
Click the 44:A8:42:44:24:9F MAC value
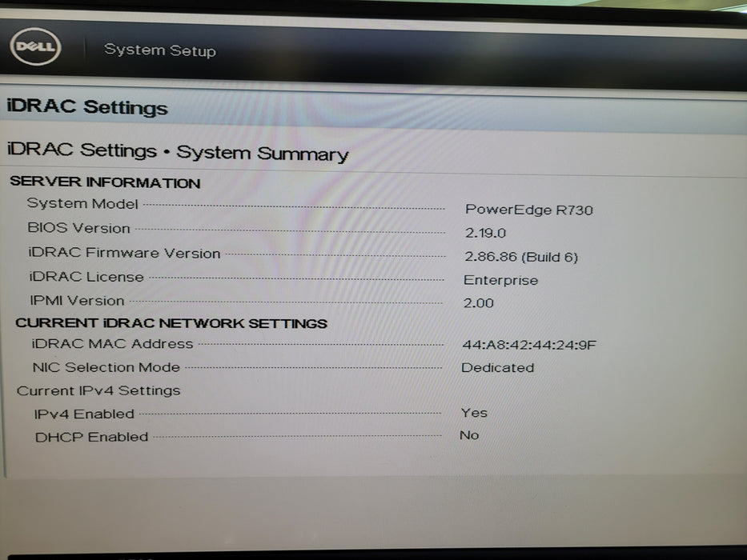[528, 345]
